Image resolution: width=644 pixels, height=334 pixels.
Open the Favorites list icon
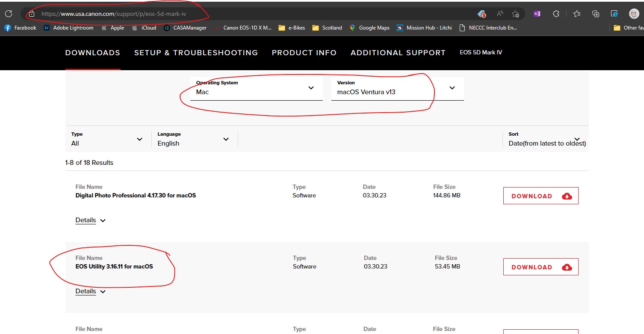(577, 14)
